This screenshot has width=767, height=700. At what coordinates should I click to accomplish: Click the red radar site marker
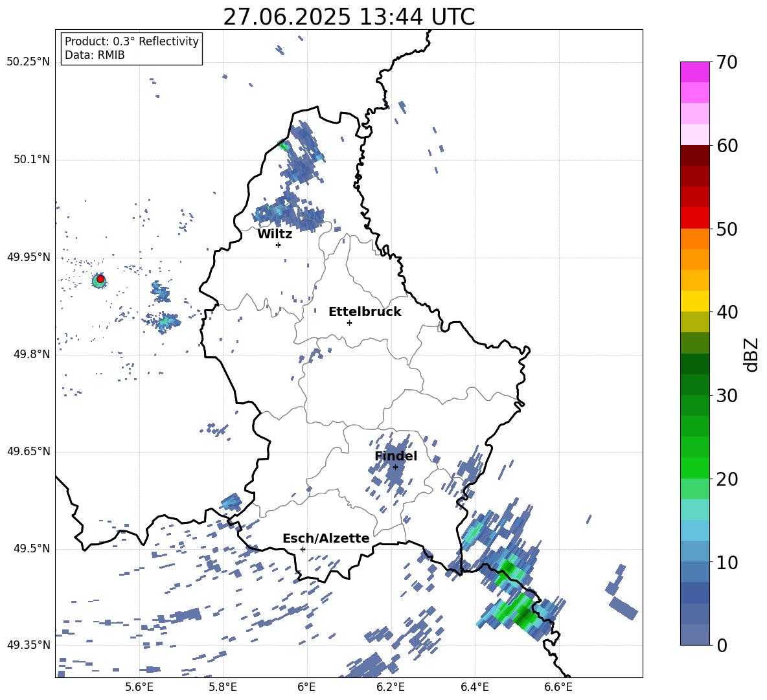click(x=100, y=279)
